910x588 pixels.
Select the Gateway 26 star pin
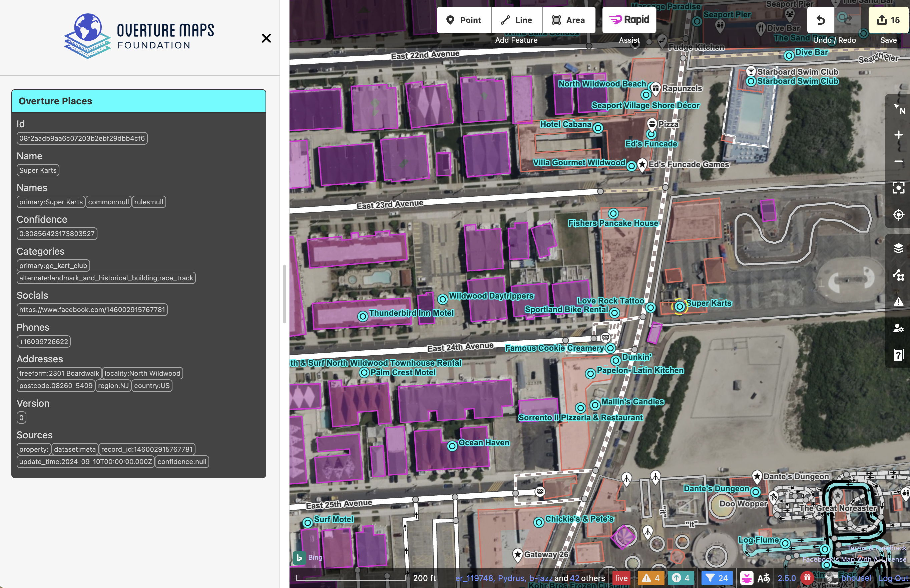click(518, 555)
